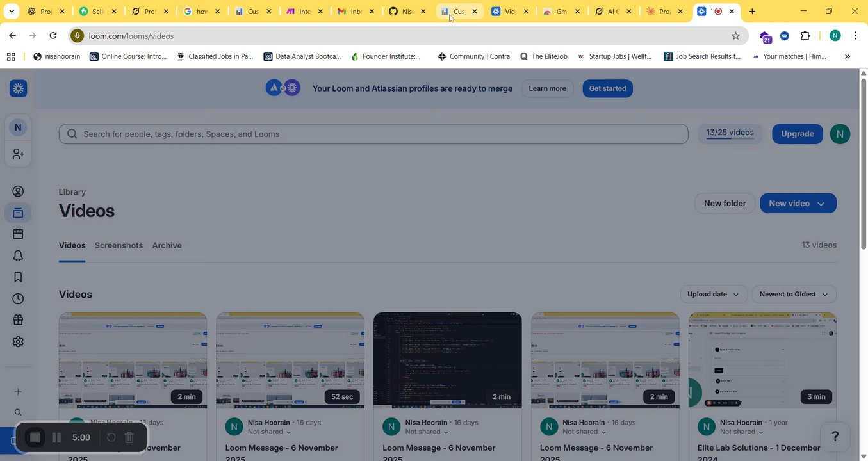This screenshot has height=461, width=868.
Task: Open the nisahoorain bookmark
Action: 56,56
